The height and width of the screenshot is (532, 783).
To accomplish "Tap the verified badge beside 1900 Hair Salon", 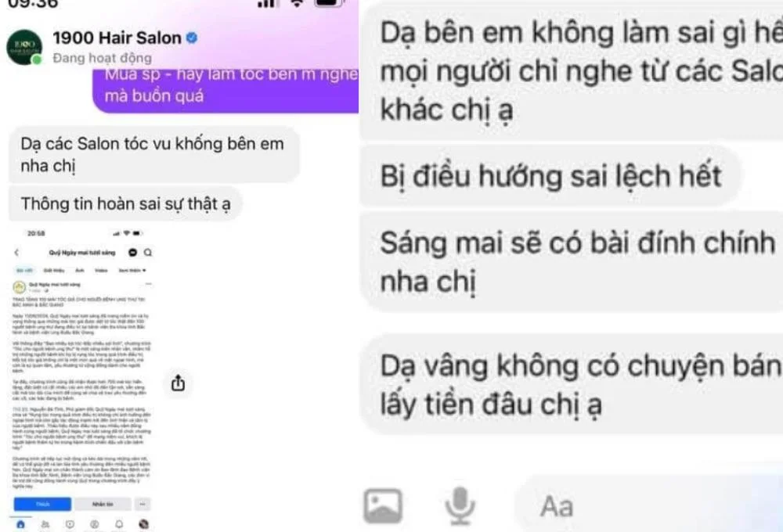I will tap(192, 38).
